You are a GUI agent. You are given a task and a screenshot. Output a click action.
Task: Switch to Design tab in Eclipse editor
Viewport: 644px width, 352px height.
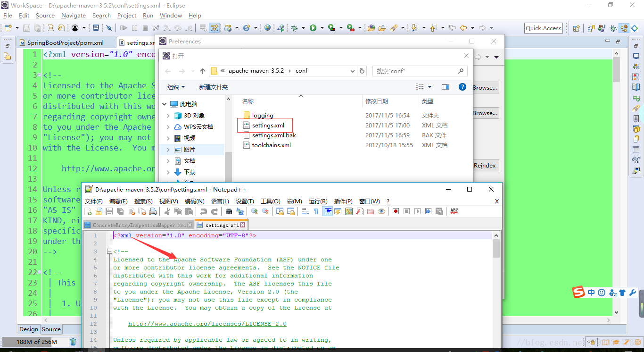pos(29,329)
